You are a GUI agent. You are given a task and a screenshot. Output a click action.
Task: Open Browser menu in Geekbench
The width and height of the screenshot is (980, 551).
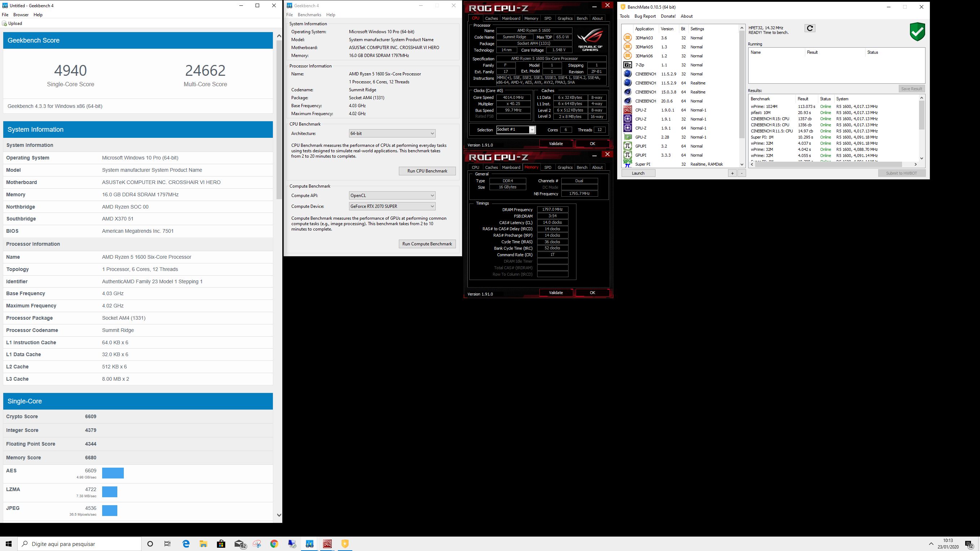[x=21, y=14]
